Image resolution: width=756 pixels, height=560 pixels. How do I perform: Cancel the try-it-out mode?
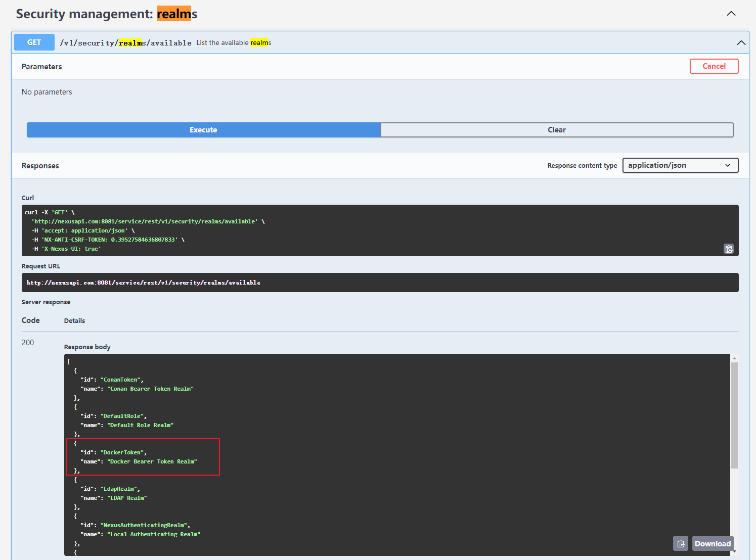pos(714,66)
